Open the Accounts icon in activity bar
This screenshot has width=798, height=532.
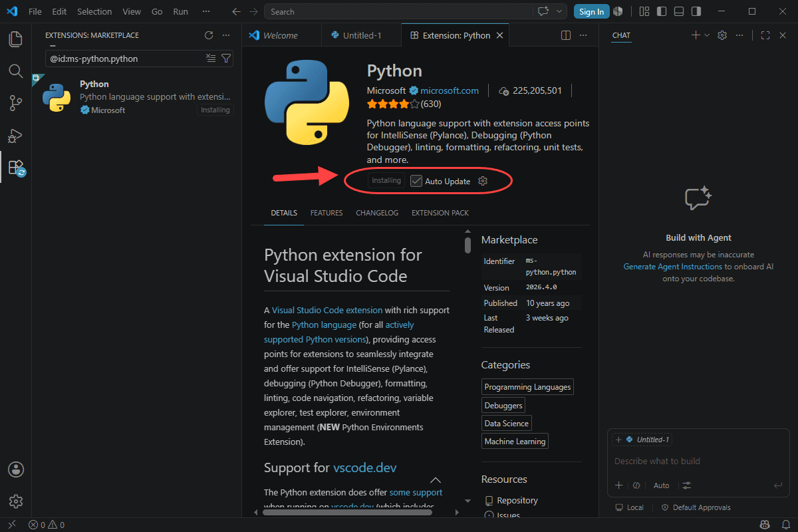[x=15, y=469]
